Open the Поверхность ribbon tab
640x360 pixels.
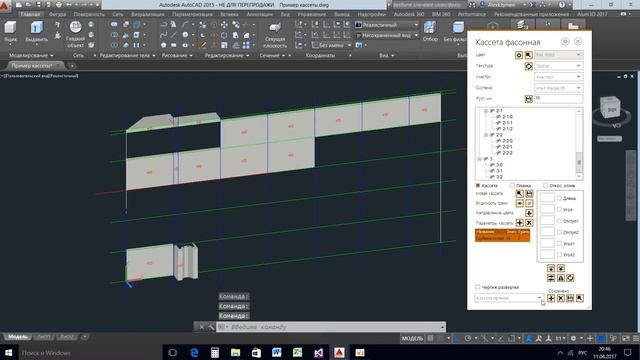89,14
